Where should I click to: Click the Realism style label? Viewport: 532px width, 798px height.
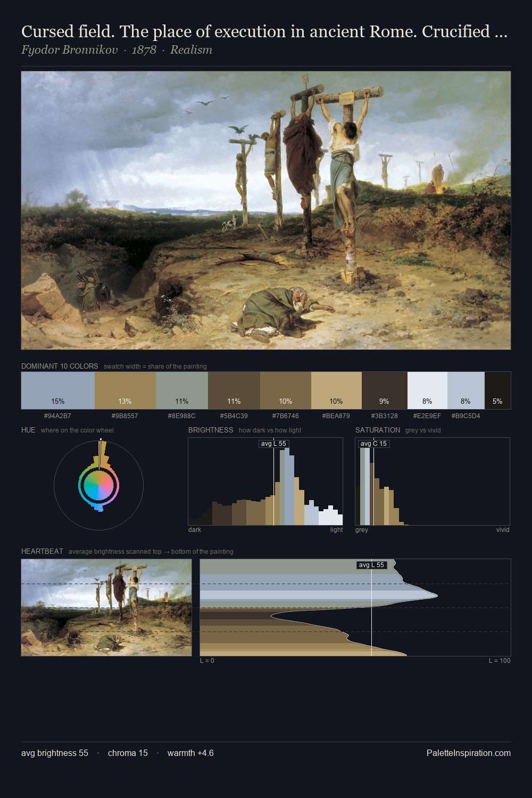tap(191, 50)
